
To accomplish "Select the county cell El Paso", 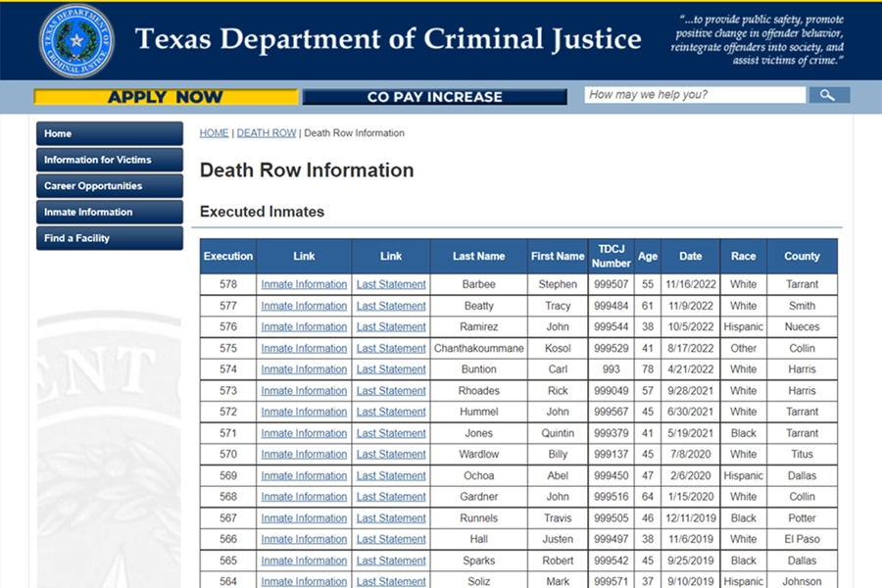I will (x=802, y=539).
